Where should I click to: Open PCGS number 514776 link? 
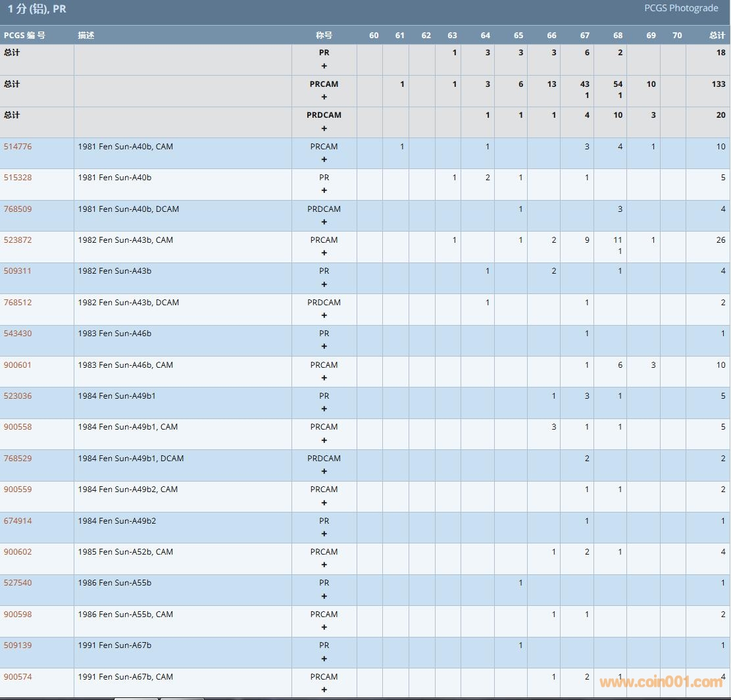click(18, 147)
